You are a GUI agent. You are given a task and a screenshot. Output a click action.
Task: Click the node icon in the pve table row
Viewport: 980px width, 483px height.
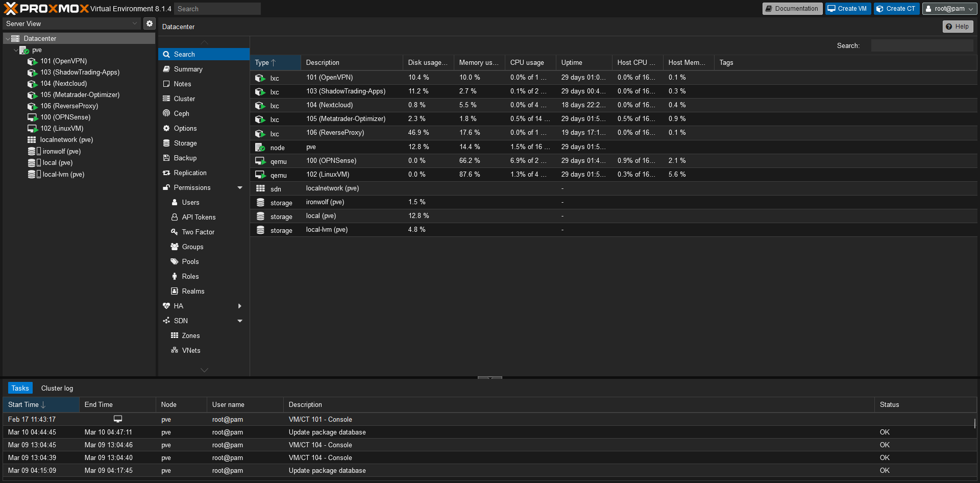click(260, 147)
